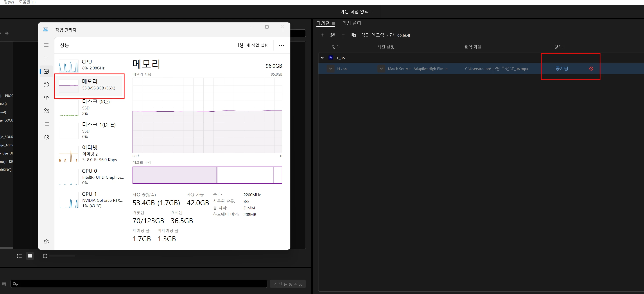Open H.264 format dropdown

330,69
